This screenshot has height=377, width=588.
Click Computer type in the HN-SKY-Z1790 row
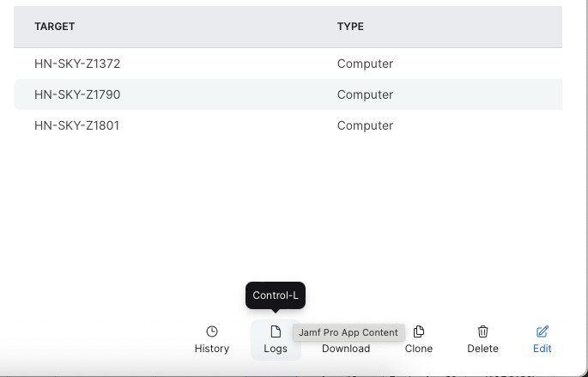(365, 94)
